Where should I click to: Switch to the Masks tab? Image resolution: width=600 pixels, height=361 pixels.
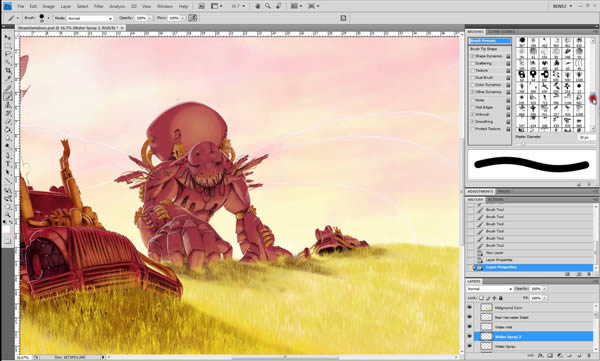point(503,191)
